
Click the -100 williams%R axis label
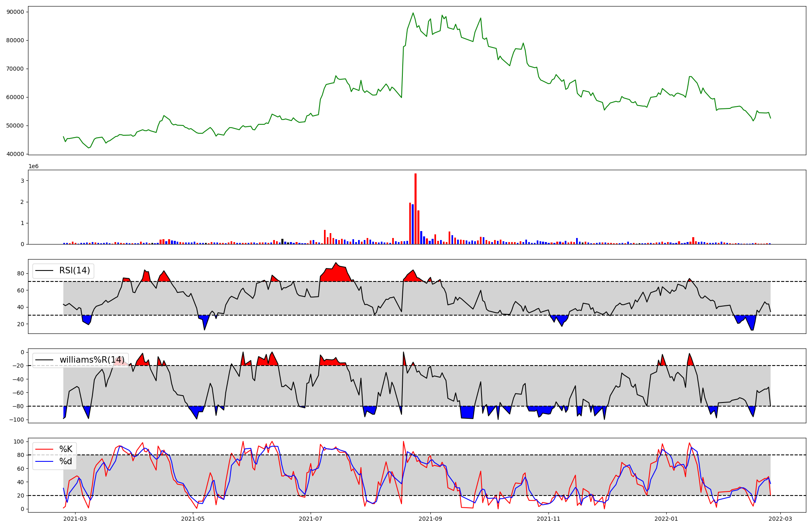point(16,420)
